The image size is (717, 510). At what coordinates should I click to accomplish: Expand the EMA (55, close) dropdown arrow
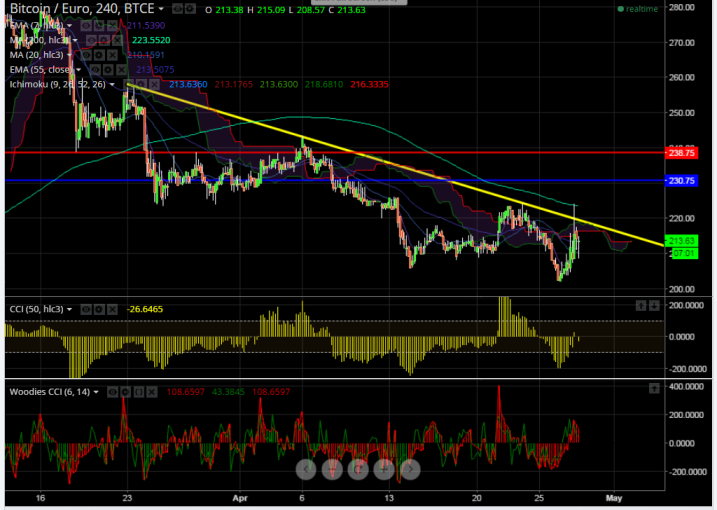click(x=79, y=70)
